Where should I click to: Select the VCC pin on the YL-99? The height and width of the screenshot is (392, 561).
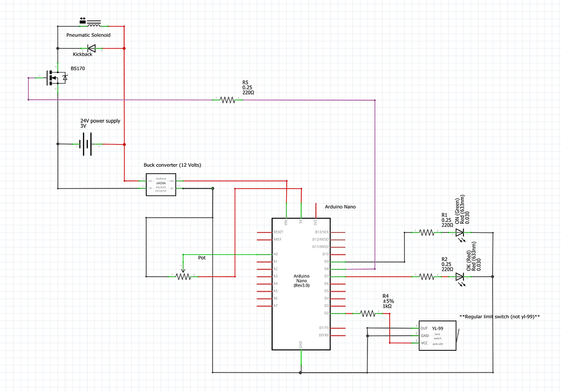(425, 342)
